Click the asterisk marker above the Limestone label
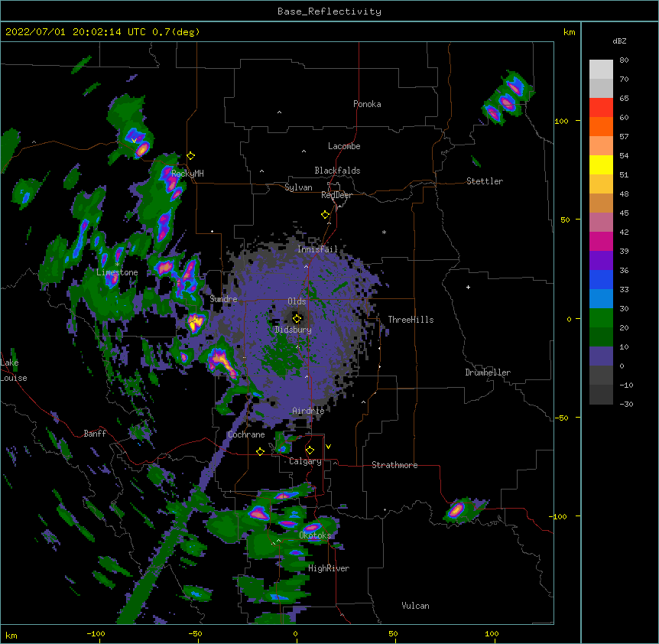This screenshot has width=659, height=644. tap(117, 264)
